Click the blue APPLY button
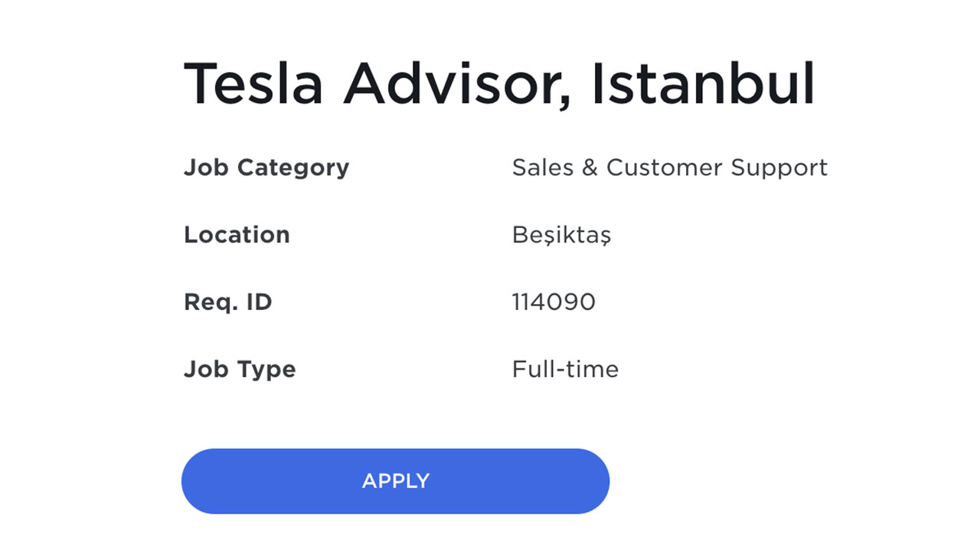 [x=395, y=481]
